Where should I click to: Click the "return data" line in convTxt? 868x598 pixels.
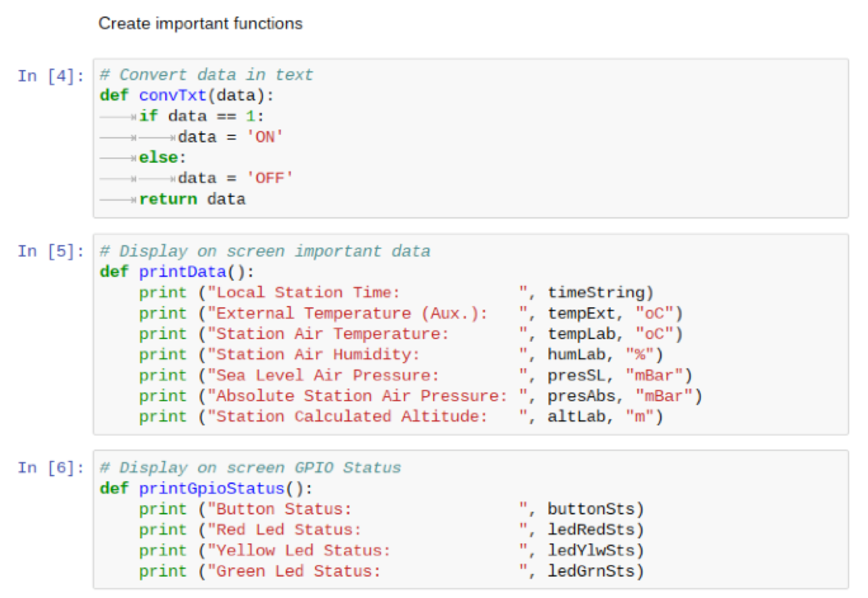[x=192, y=199]
